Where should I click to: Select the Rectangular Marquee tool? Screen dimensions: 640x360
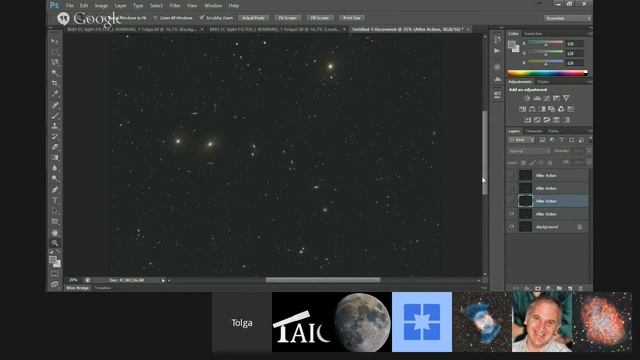click(54, 52)
